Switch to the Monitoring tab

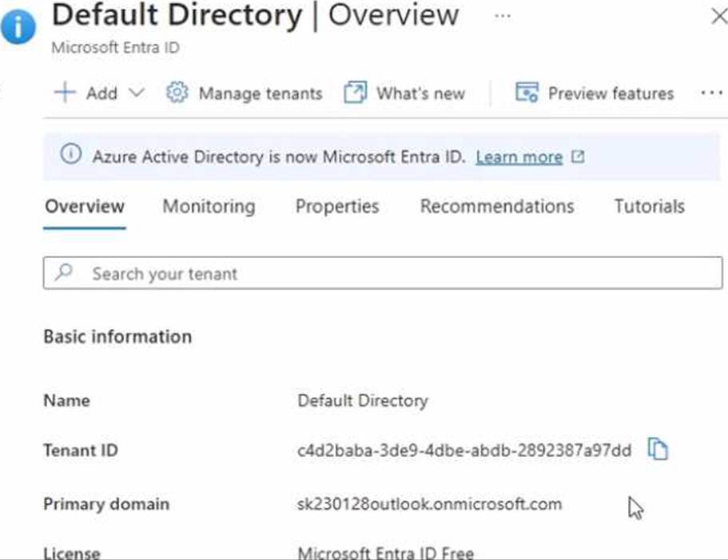(x=209, y=206)
